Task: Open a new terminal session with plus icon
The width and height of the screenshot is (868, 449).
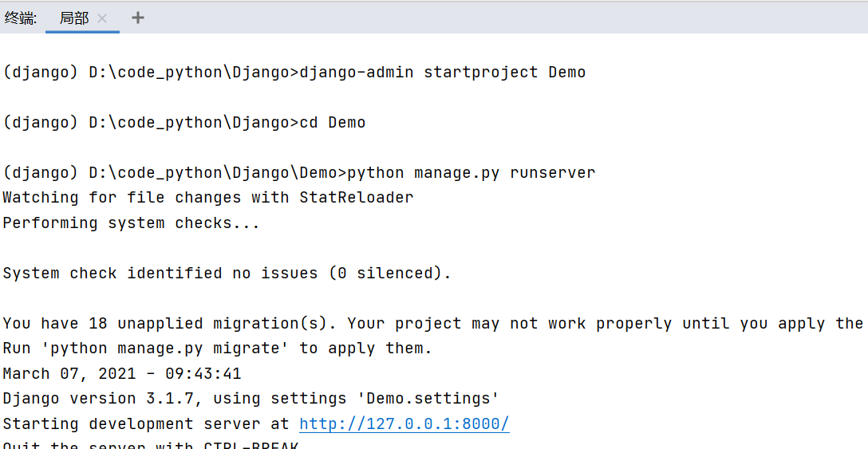Action: [138, 18]
